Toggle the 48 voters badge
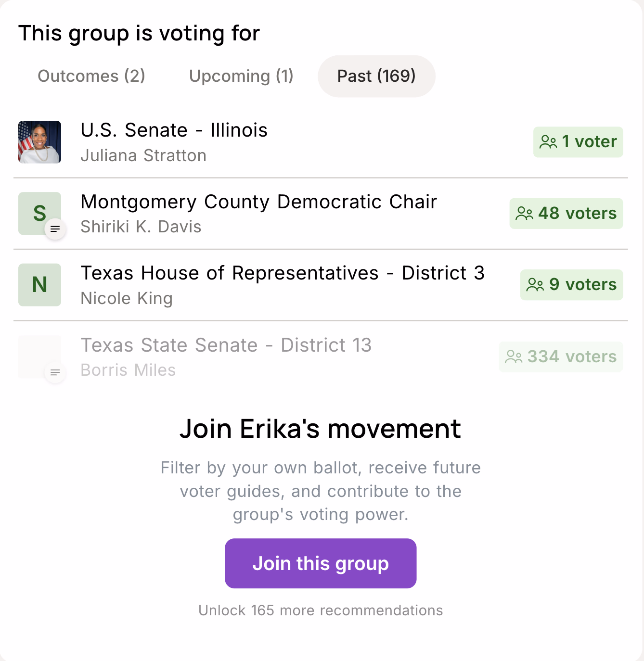Image resolution: width=644 pixels, height=661 pixels. click(566, 213)
